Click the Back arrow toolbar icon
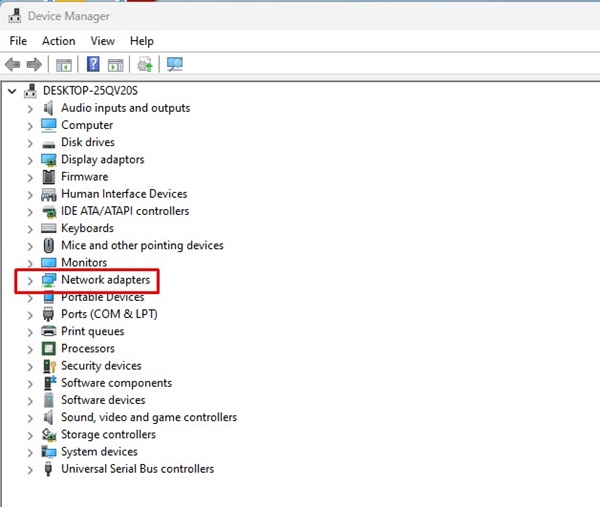600x507 pixels. [x=13, y=64]
